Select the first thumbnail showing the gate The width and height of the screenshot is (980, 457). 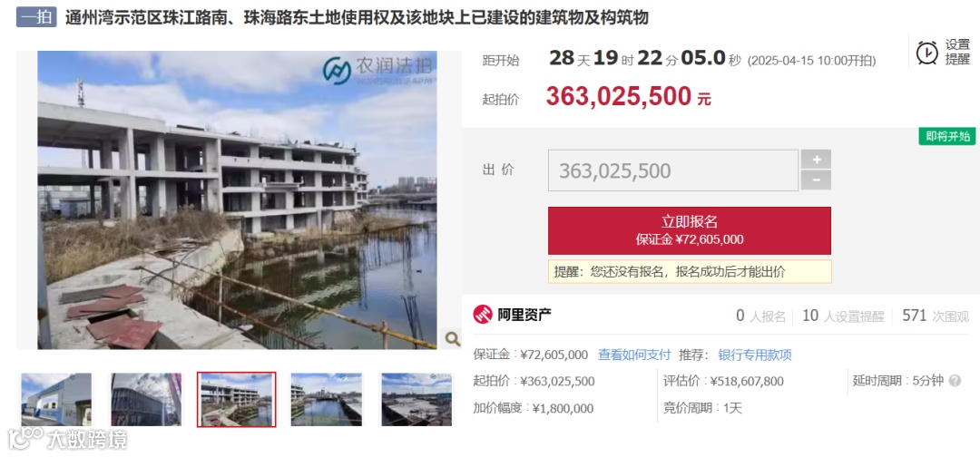(x=56, y=400)
